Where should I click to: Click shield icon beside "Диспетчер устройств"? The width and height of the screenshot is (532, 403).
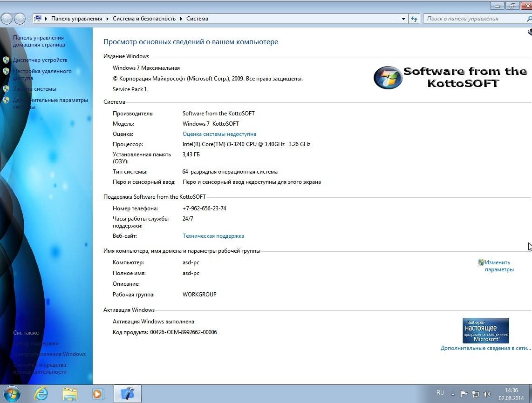[6, 60]
